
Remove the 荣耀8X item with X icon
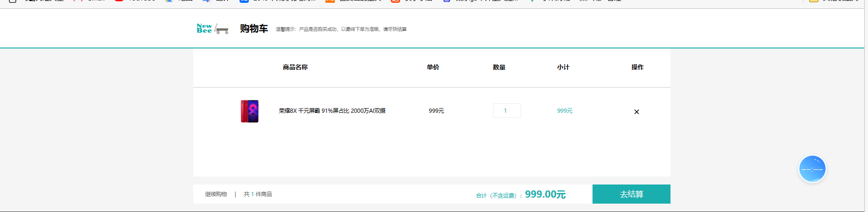pos(636,112)
